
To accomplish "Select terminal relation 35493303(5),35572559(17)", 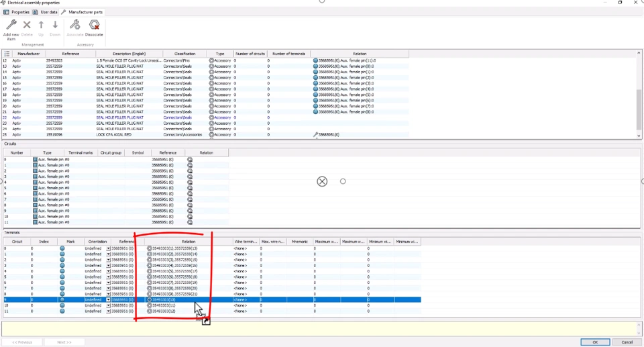I will (x=174, y=271).
